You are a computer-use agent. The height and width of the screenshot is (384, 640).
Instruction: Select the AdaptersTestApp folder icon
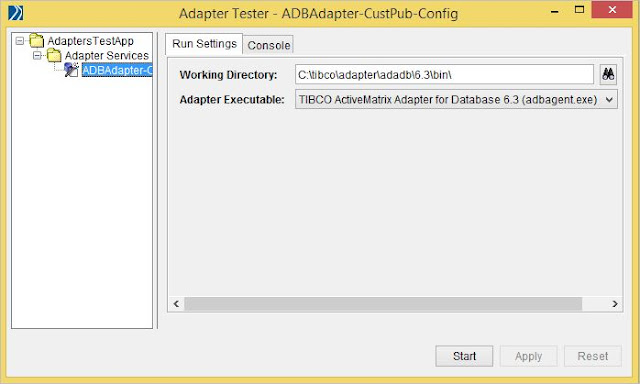tap(36, 40)
